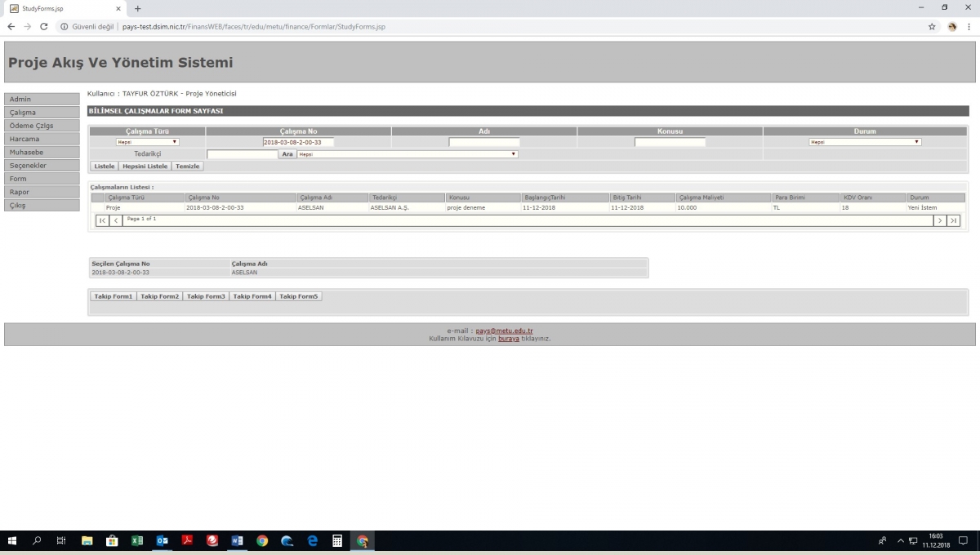The height and width of the screenshot is (555, 980).
Task: Open the Çalışma Türü dropdown
Action: pos(147,142)
